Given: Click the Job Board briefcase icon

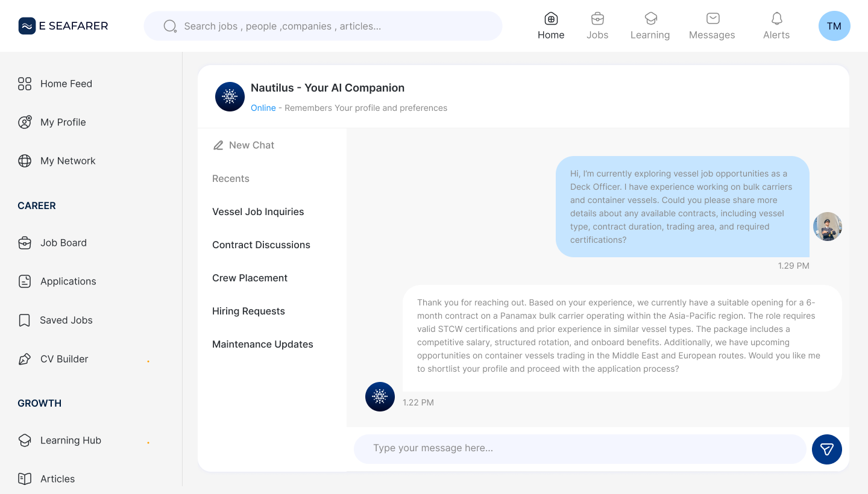Looking at the screenshot, I should (x=25, y=243).
